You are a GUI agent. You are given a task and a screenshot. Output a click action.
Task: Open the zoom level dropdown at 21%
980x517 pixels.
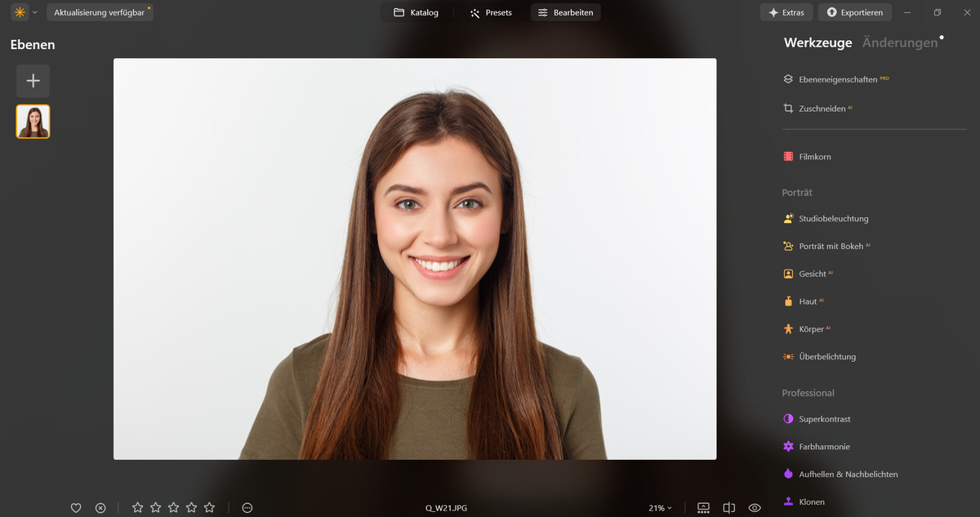(x=659, y=507)
